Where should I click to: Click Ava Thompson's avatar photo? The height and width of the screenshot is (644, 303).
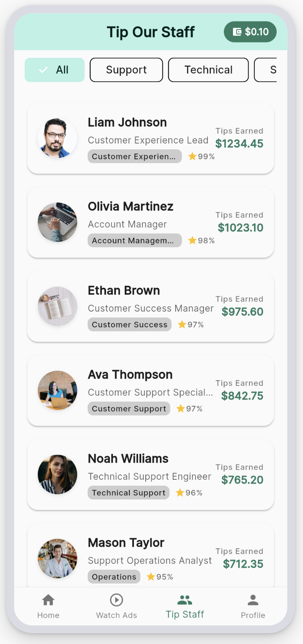(x=57, y=391)
